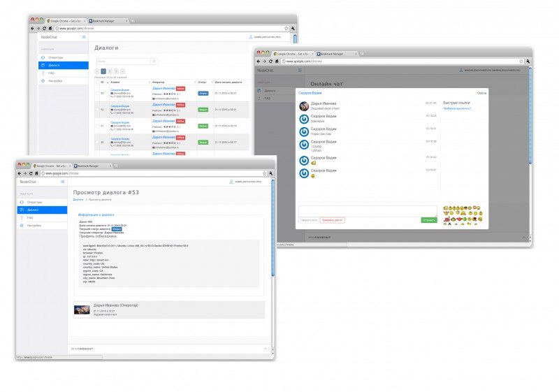Tick the checkbox for dialog row 50
Viewport: 559px width, 392px height.
(x=97, y=142)
